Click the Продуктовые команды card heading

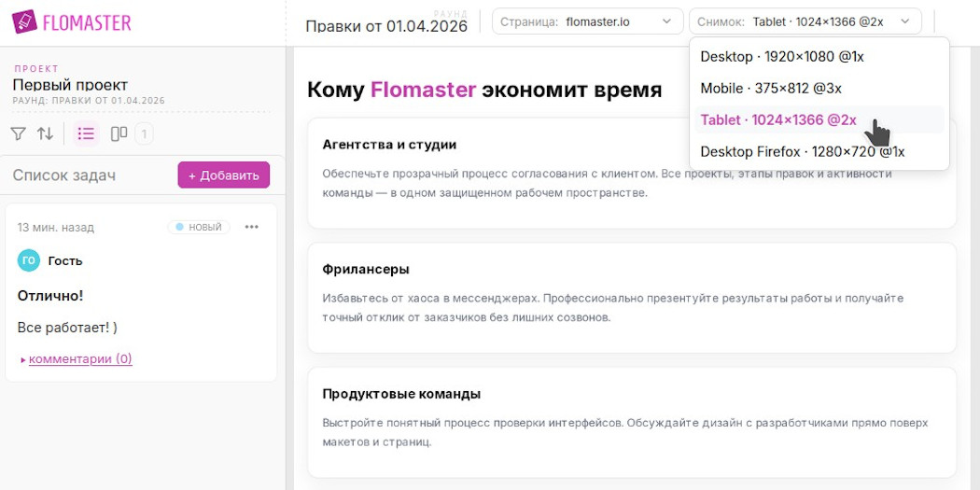(401, 395)
